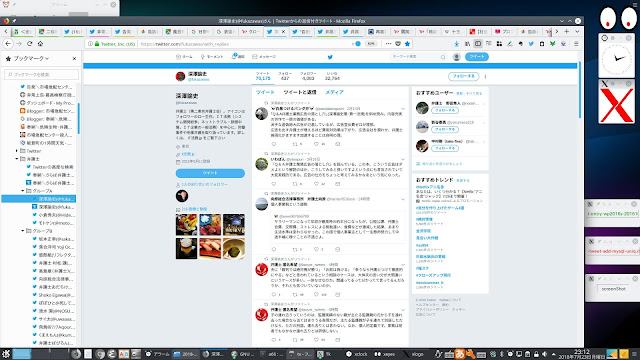The image size is (640, 360).
Task: Open Twitter モーメント navigation link
Action: tap(211, 57)
